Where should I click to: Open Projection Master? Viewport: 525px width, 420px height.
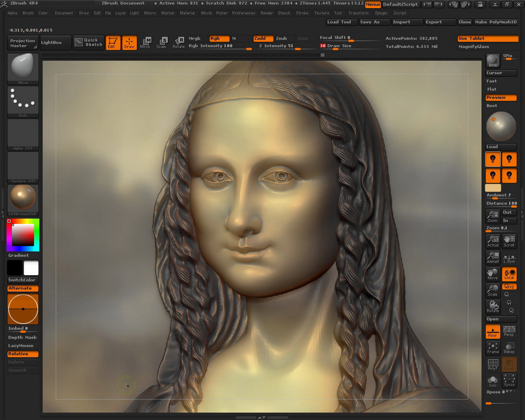tap(23, 43)
